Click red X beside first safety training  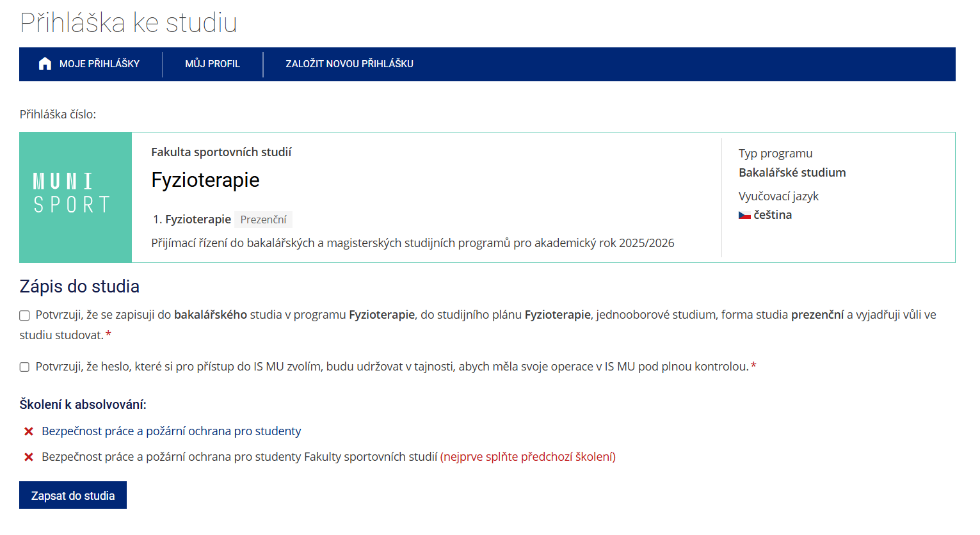pos(29,431)
